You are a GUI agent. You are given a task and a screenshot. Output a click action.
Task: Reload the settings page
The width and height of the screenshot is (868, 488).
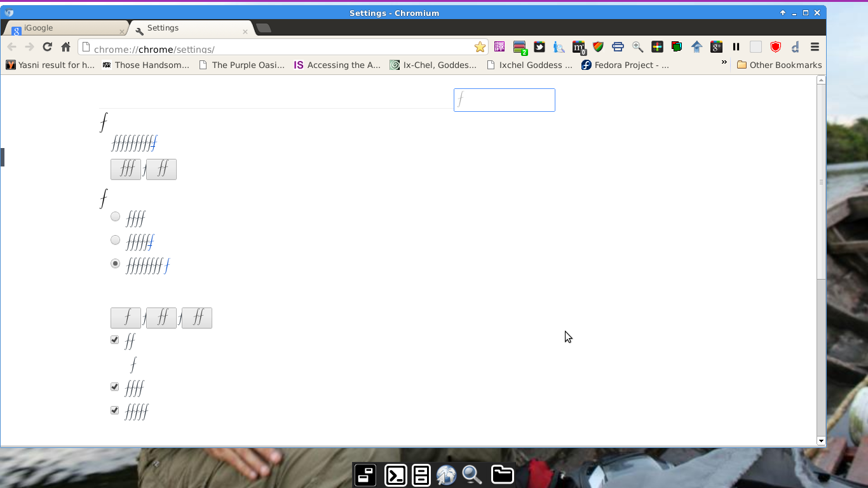[x=47, y=47]
